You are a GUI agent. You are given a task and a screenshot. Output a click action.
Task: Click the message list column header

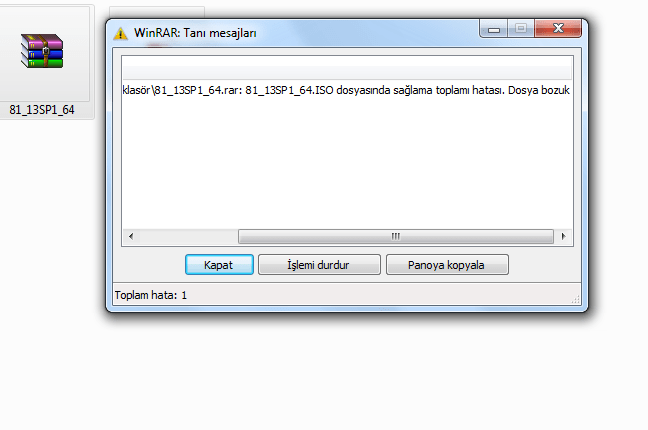(x=347, y=67)
